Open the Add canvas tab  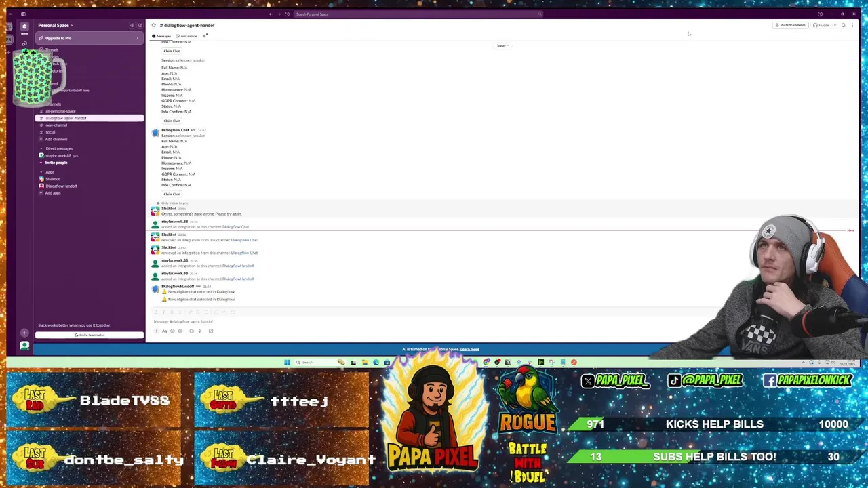point(186,36)
